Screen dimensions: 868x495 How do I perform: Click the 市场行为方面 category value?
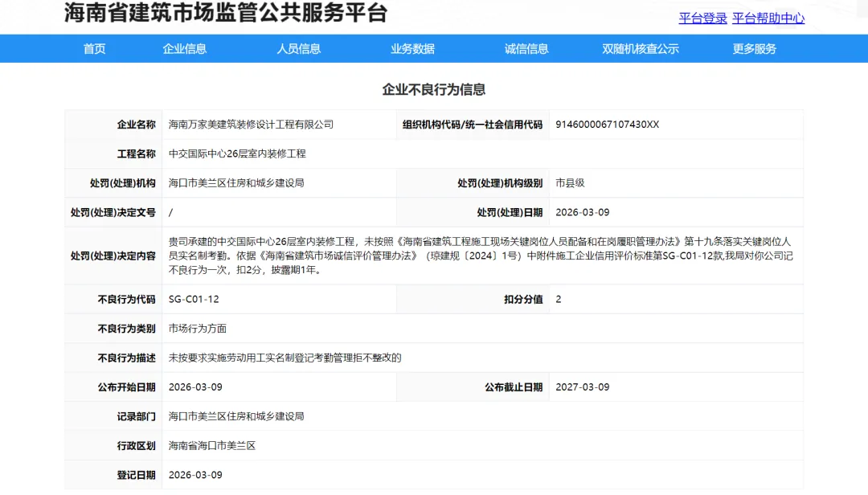pos(198,329)
